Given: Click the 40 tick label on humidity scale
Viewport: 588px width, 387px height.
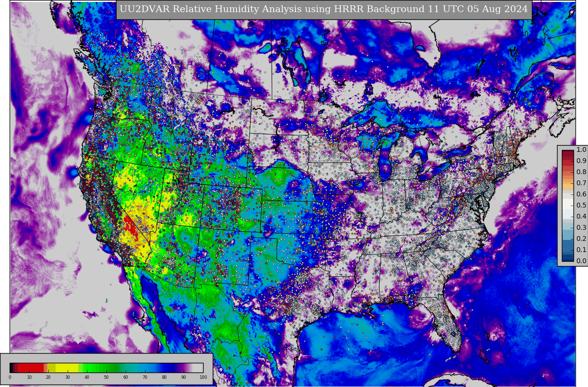Looking at the screenshot, I should coord(87,377).
